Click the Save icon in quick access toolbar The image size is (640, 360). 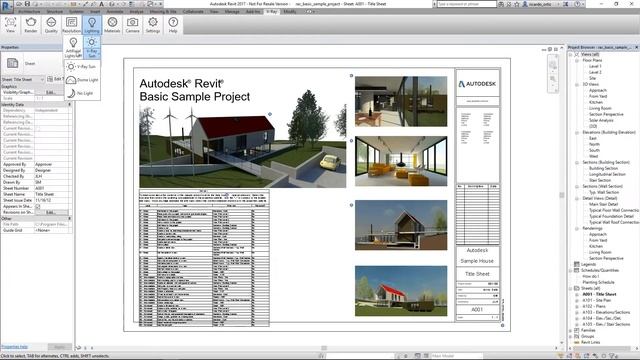pos(27,4)
